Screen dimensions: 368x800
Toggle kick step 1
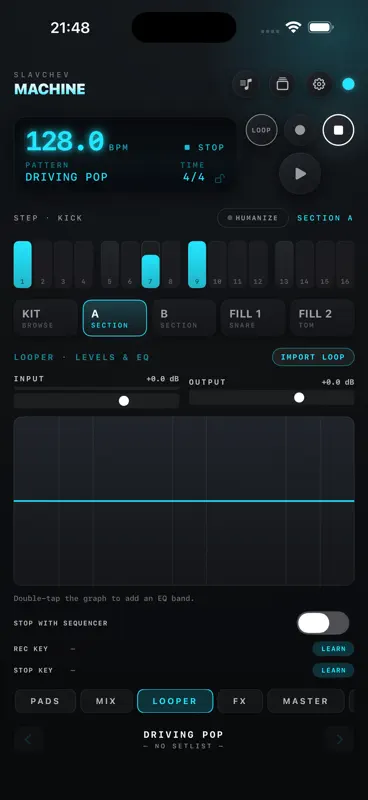click(22, 264)
